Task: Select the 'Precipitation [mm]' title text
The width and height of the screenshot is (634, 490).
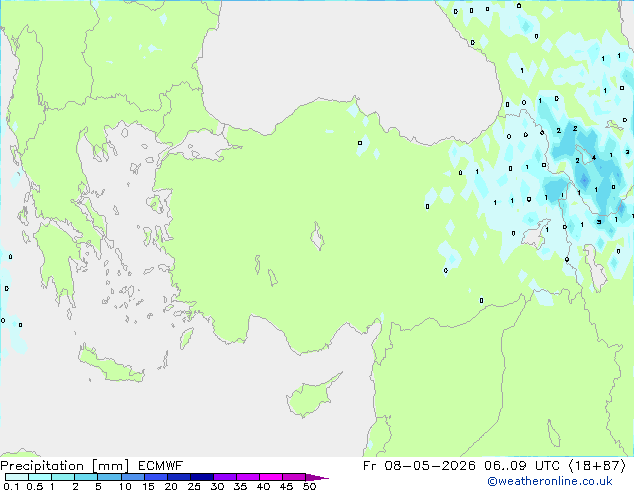Action: pos(65,466)
